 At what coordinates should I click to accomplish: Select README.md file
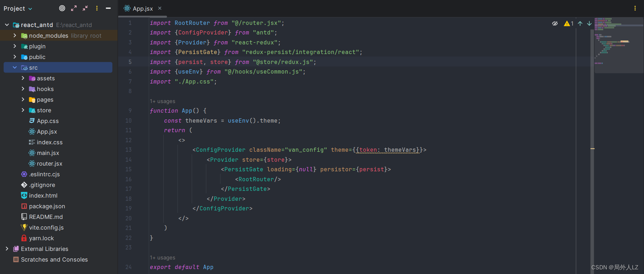pos(46,217)
